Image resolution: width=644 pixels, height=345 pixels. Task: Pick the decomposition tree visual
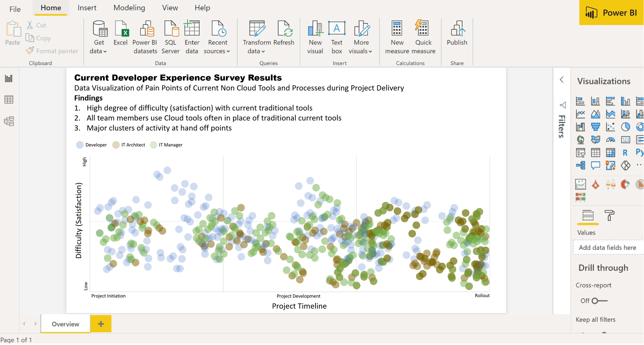tap(581, 165)
